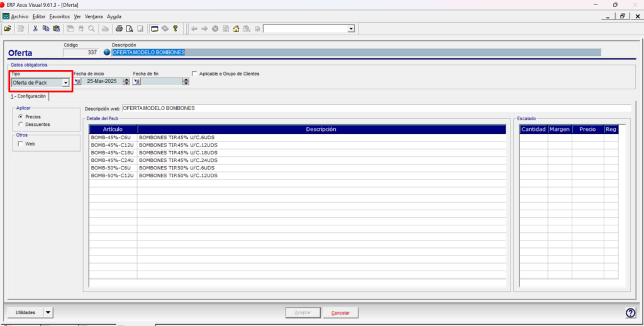
Task: Open the Archivo menu
Action: pos(19,16)
